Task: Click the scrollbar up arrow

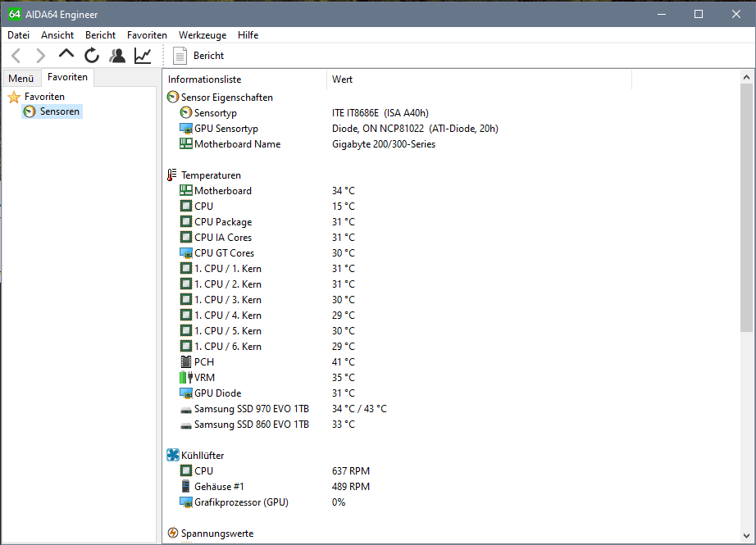Action: [x=746, y=77]
